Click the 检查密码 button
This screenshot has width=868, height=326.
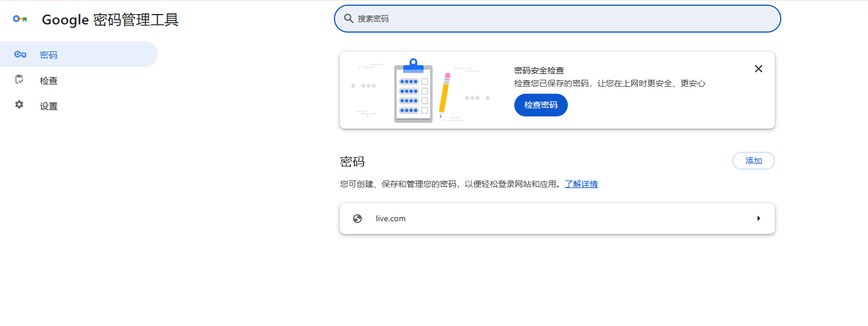(x=541, y=105)
